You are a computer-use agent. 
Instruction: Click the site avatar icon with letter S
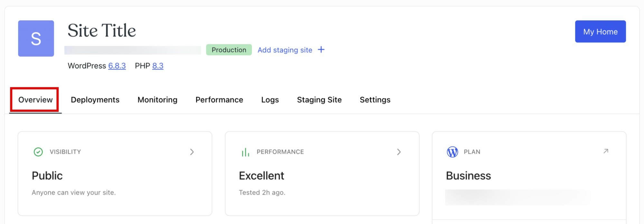[x=36, y=38]
